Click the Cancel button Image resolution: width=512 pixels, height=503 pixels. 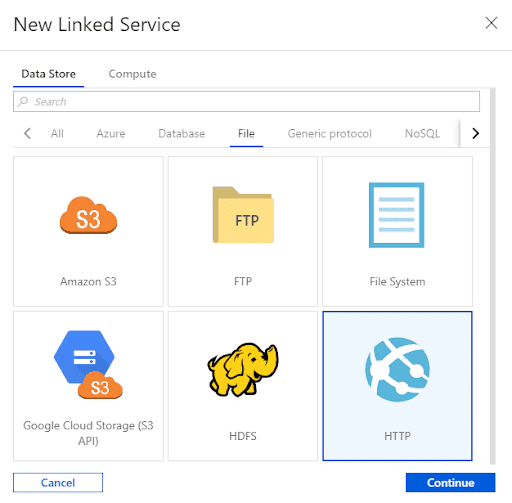(58, 482)
